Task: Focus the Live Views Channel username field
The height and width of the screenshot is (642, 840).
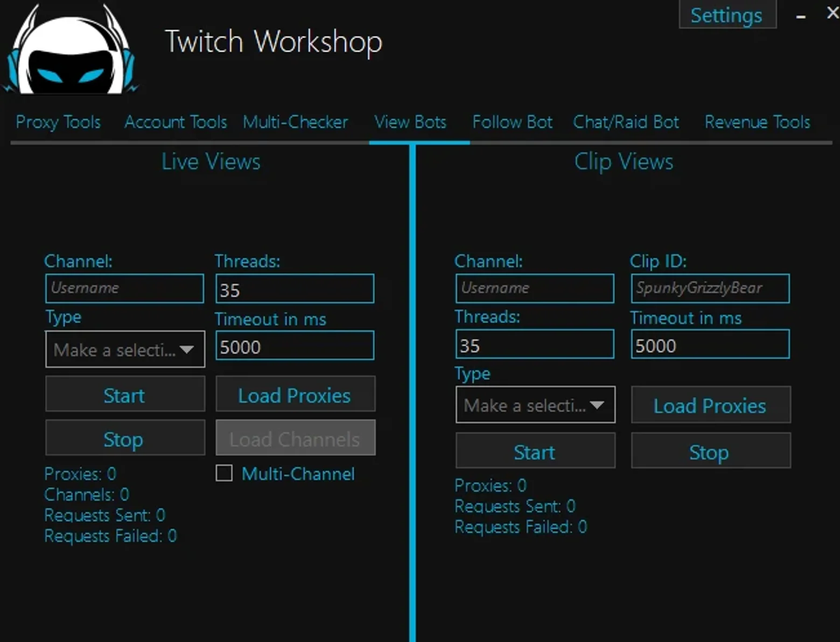Action: coord(125,288)
